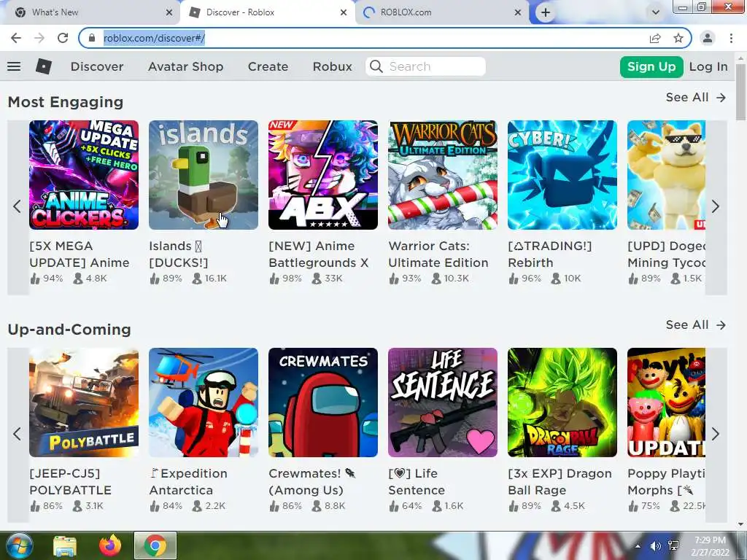The height and width of the screenshot is (560, 747).
Task: Show hidden tray icons arrow
Action: click(x=638, y=546)
